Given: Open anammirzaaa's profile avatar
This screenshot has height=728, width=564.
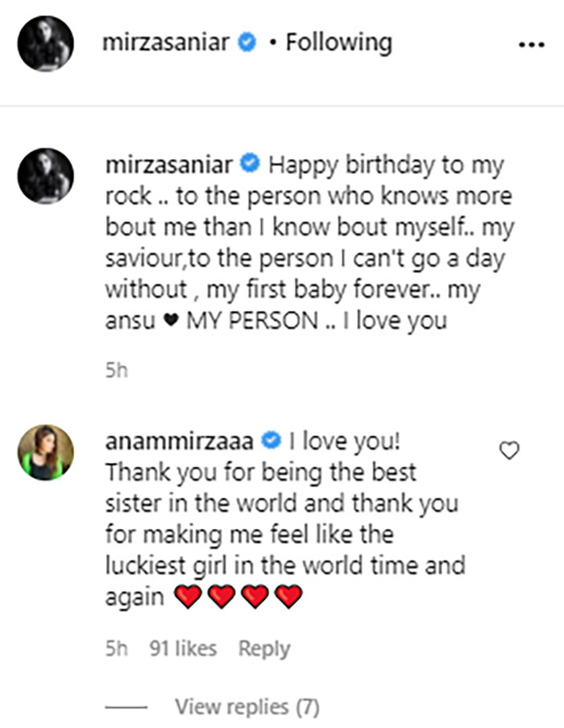Looking at the screenshot, I should [x=46, y=451].
